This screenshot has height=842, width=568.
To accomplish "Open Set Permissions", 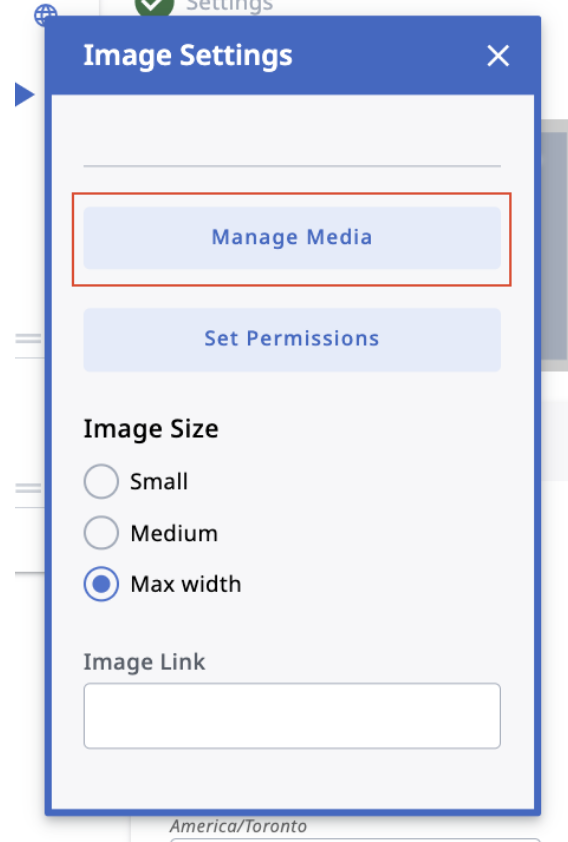I will coord(292,339).
